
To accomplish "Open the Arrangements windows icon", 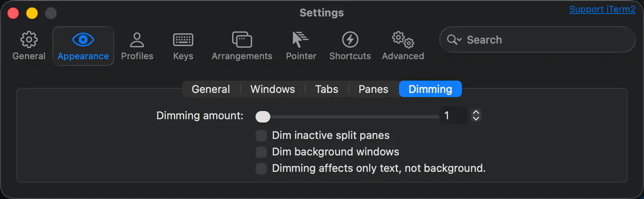I will tap(242, 40).
